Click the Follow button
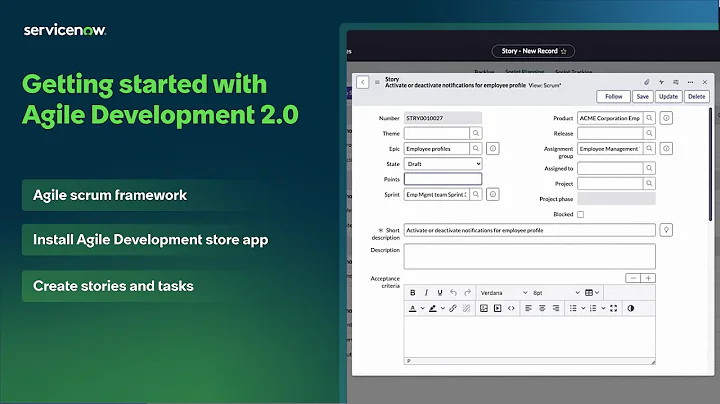The height and width of the screenshot is (404, 720). [613, 96]
